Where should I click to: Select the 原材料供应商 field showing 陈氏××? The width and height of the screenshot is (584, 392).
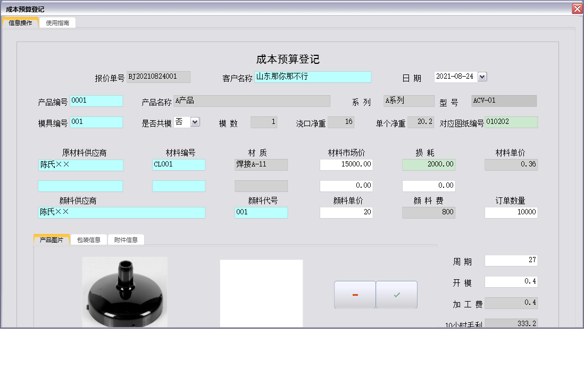81,165
